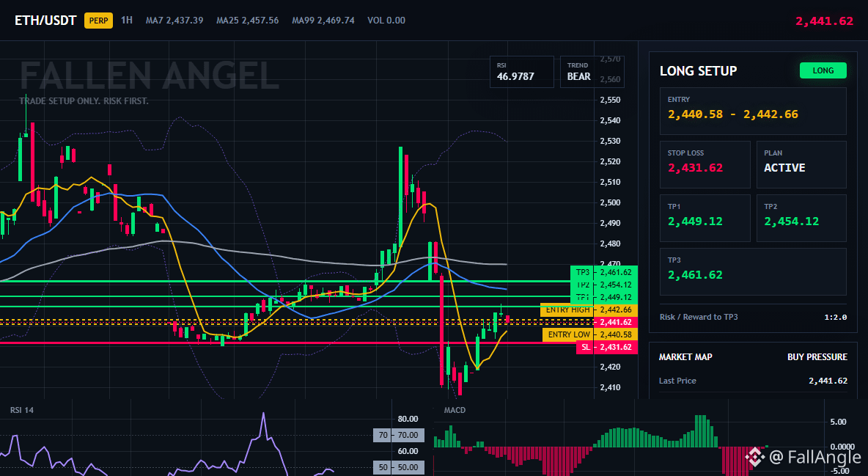Click the MA25 2,457.56 indicator label
Screen dimensions: 868x476
[x=248, y=21]
